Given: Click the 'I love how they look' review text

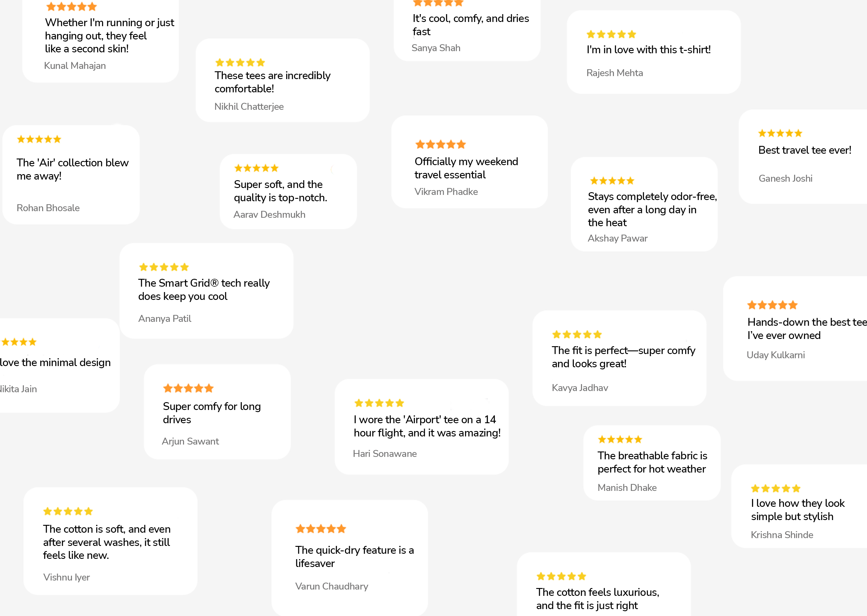Looking at the screenshot, I should tap(797, 510).
